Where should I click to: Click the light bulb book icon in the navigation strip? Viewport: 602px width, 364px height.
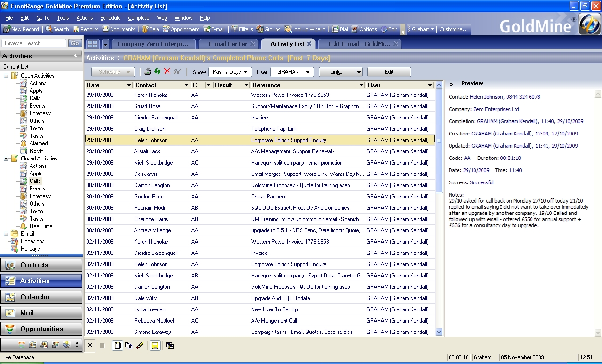(x=66, y=345)
